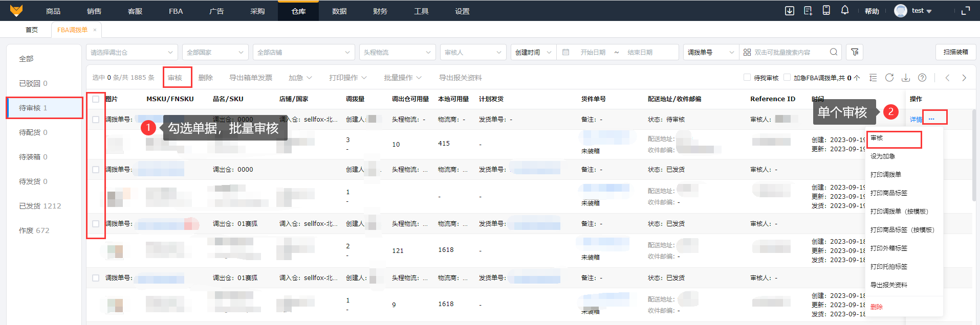Open the 头程物流 dropdown
The height and width of the screenshot is (325, 980).
397,52
